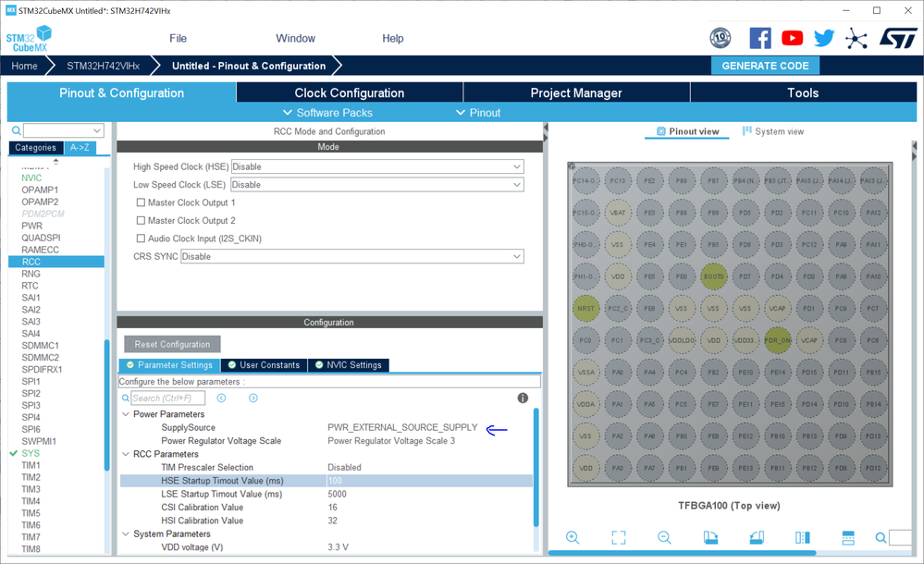This screenshot has height=564, width=924.
Task: Enable Master Clock Output 1
Action: pyautogui.click(x=141, y=202)
